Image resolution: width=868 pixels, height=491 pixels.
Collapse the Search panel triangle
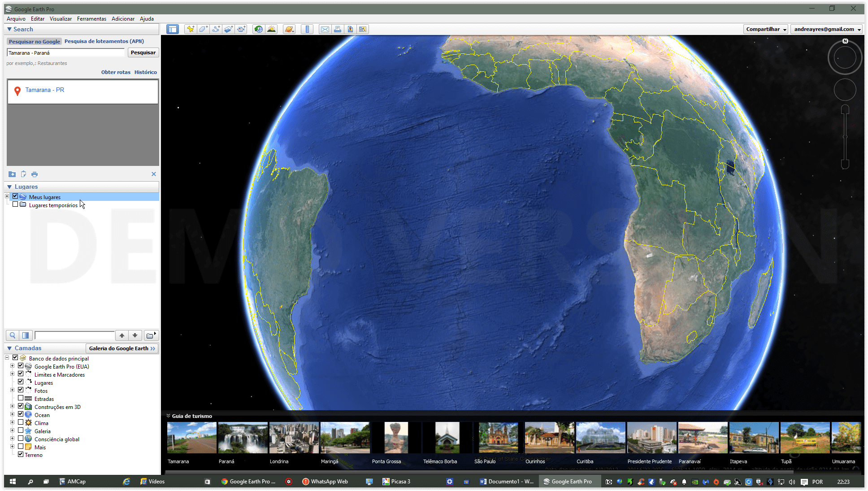tap(9, 29)
